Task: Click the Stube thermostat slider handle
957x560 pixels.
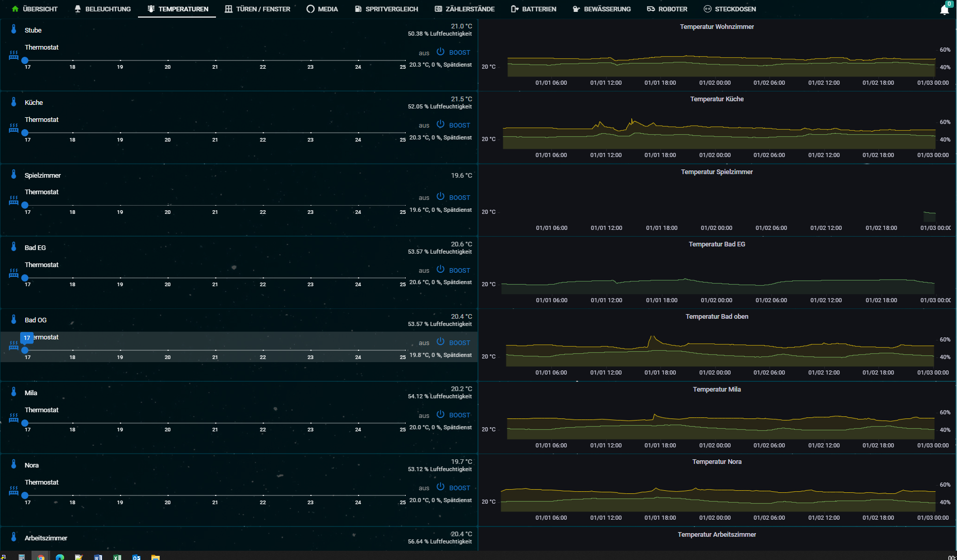Action: click(x=25, y=60)
